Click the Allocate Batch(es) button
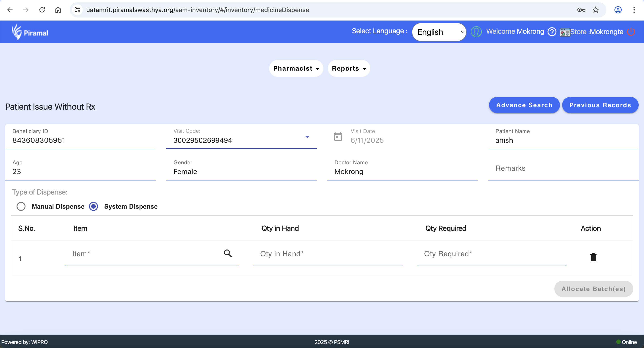This screenshot has height=348, width=644. [593, 289]
